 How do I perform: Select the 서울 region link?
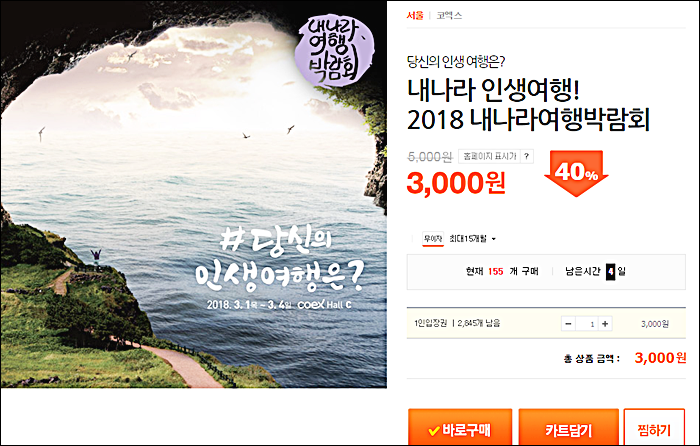(x=415, y=15)
